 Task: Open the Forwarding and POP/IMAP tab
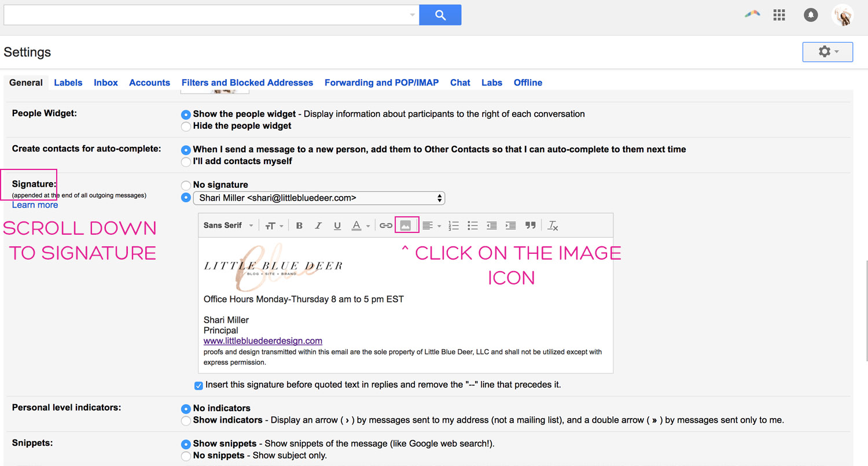click(x=381, y=82)
